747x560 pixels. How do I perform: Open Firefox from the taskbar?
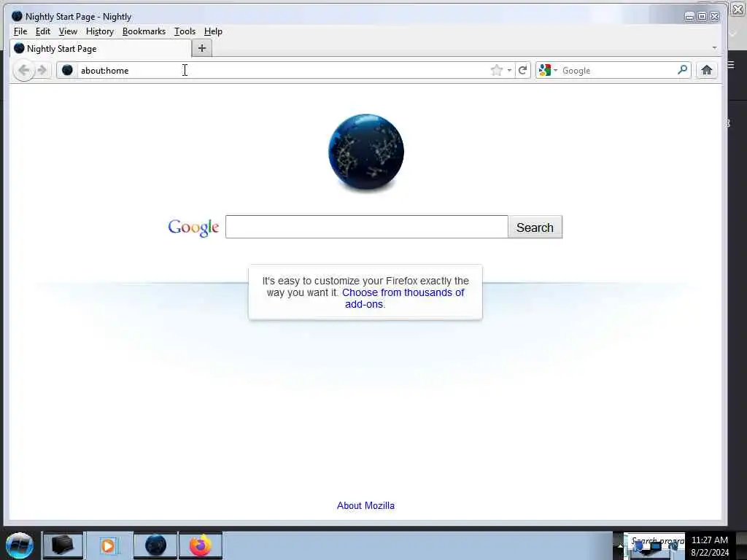201,545
